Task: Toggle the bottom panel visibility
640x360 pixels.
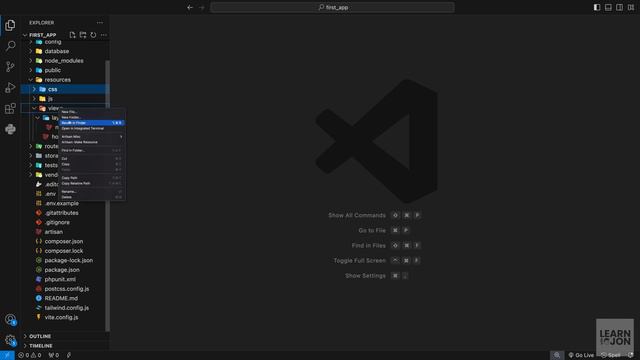Action: click(608, 7)
